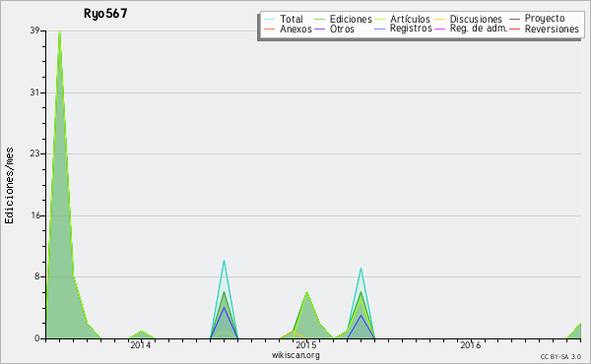Click the y-axis label 23
591x364 pixels.
[x=35, y=153]
